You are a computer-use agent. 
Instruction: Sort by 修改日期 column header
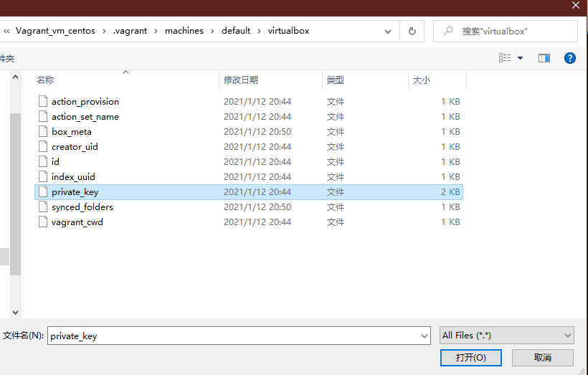241,80
